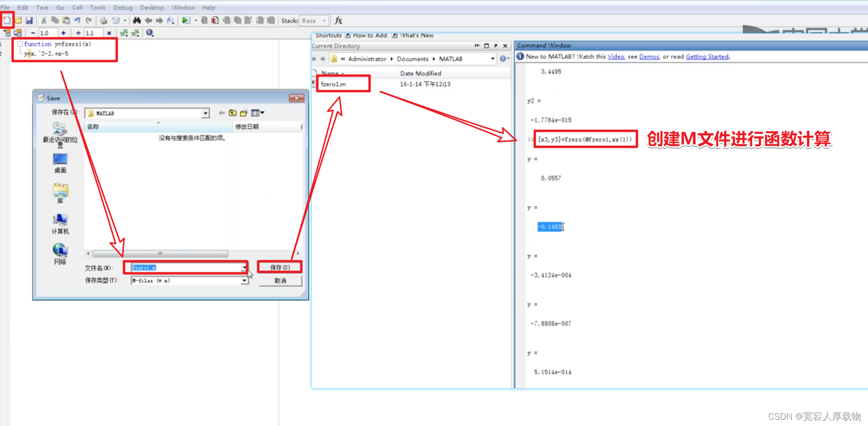Click the multiply x button beside 1.1
This screenshot has width=868, height=426.
109,33
